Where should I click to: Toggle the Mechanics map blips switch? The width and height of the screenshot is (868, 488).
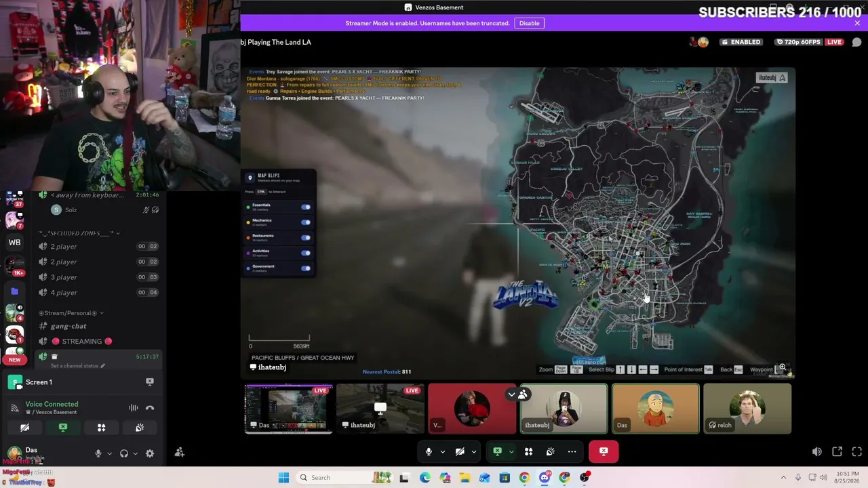tap(306, 222)
